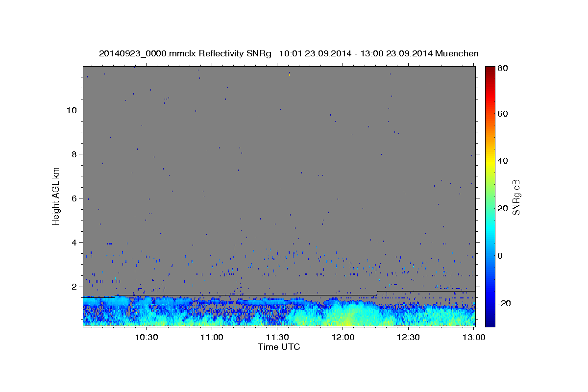
Task: Click the 10:30 time tick label
Action: [146, 337]
